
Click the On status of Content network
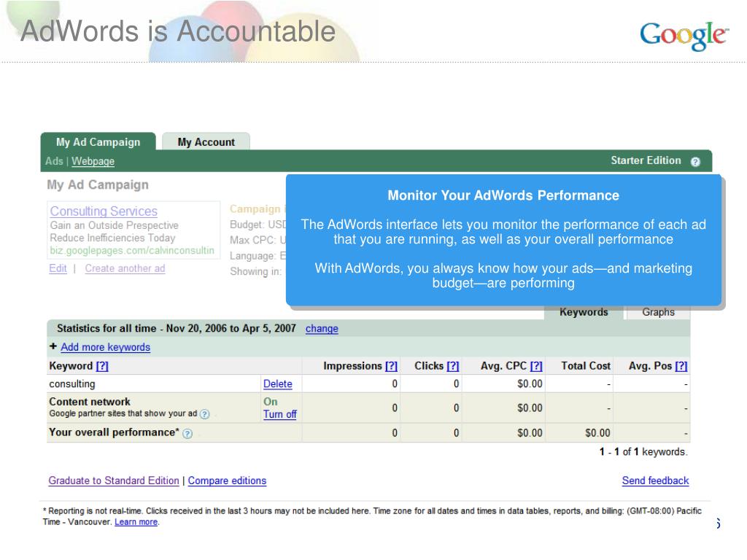coord(271,402)
